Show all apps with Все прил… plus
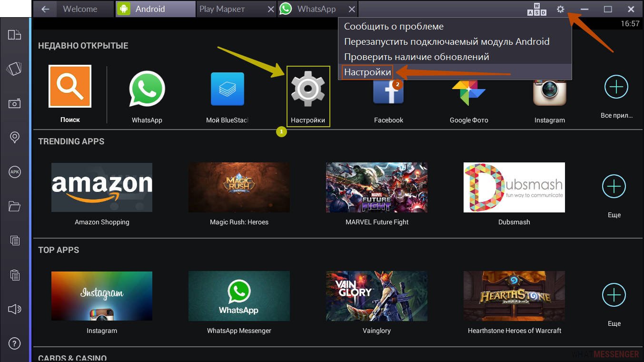The image size is (644, 362). pos(616,87)
